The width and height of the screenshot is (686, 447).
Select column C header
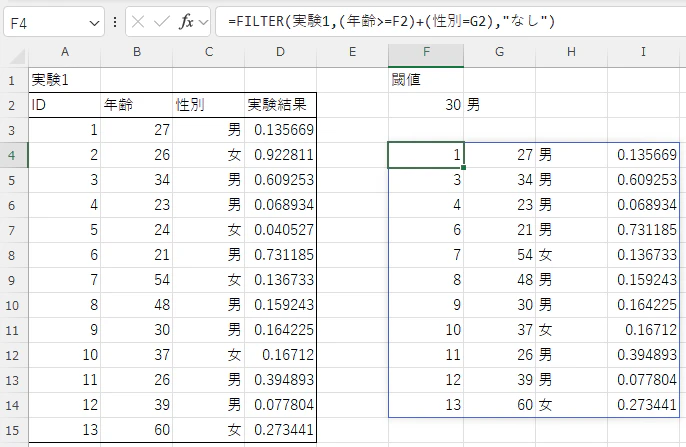click(209, 52)
